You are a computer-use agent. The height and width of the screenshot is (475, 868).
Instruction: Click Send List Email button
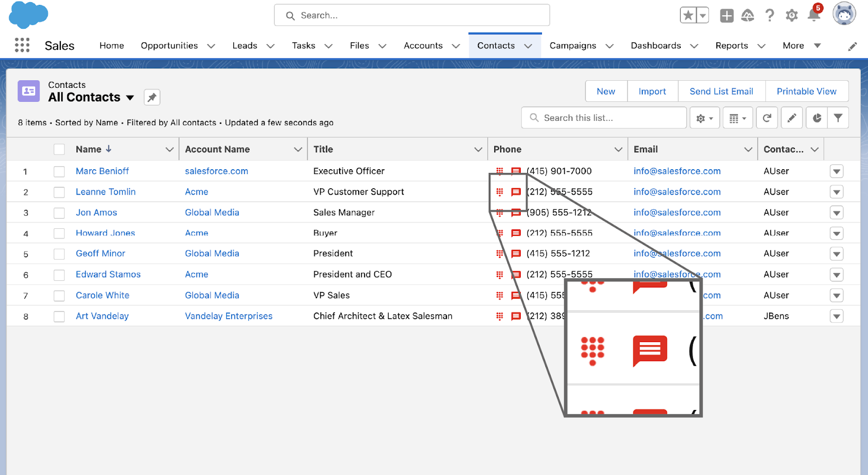tap(722, 91)
